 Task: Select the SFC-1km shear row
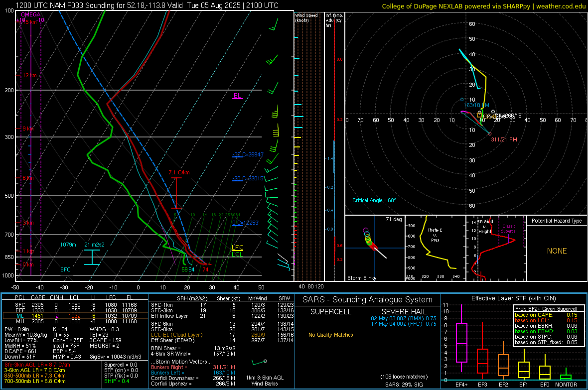pyautogui.click(x=222, y=305)
